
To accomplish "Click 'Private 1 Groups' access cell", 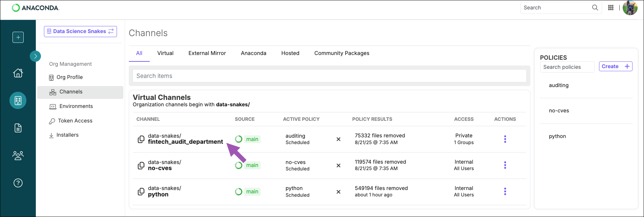I will [464, 139].
